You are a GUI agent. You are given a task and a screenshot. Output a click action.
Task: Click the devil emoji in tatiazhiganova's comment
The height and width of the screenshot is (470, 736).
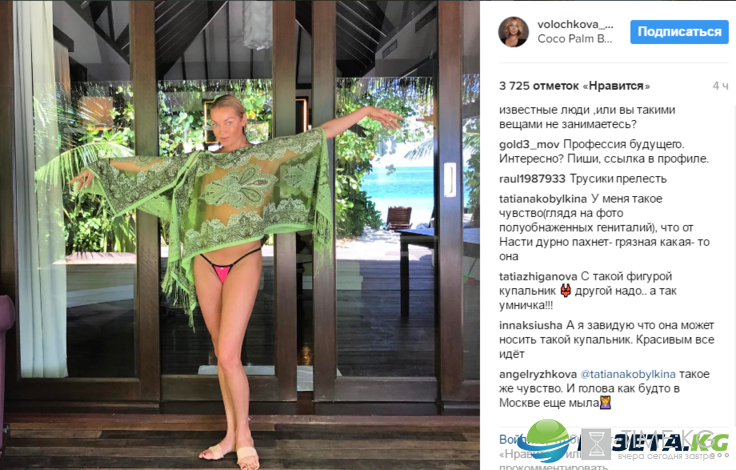coord(566,291)
